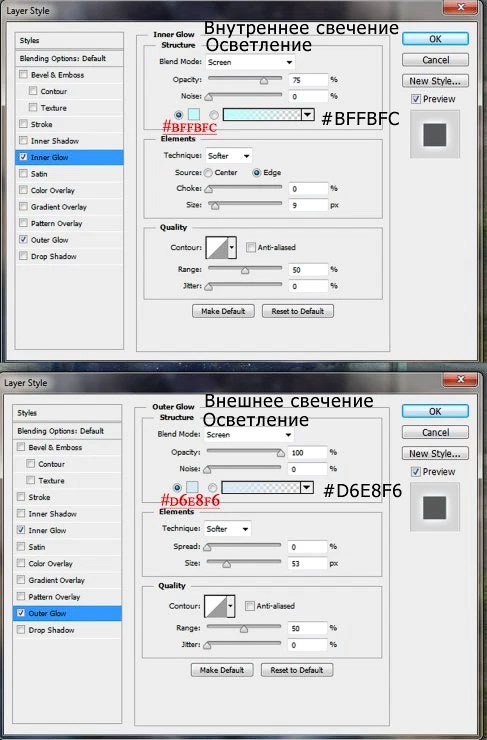This screenshot has height=740, width=487.
Task: Click Outer Glow solid color swatch #D6E8F6
Action: click(192, 487)
